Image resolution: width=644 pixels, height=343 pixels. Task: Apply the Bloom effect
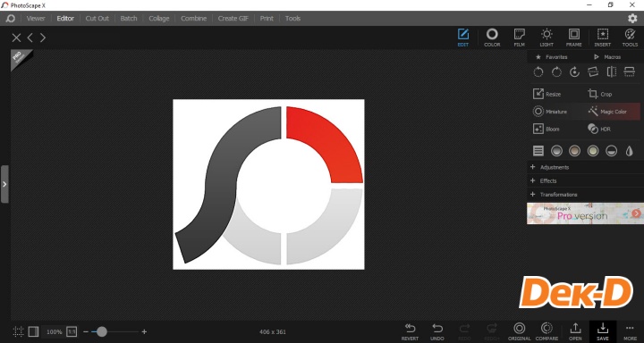tap(547, 130)
